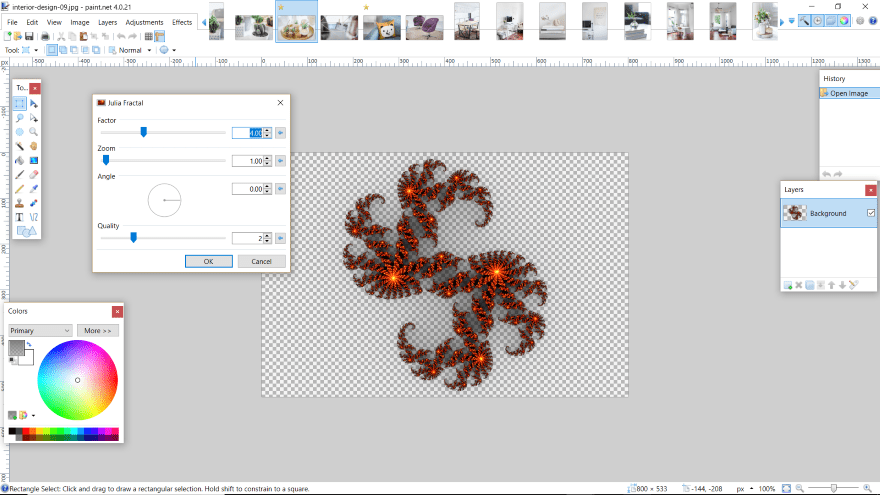
Task: Click OK in Julia Fractal dialog
Action: pos(209,261)
